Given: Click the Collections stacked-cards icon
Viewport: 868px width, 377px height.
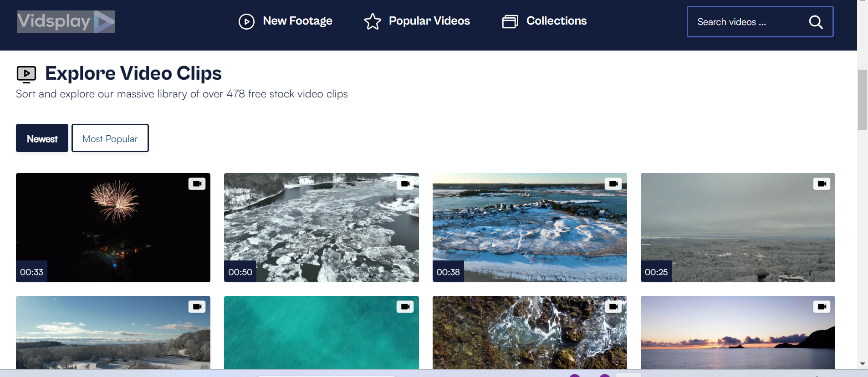Looking at the screenshot, I should (x=510, y=21).
